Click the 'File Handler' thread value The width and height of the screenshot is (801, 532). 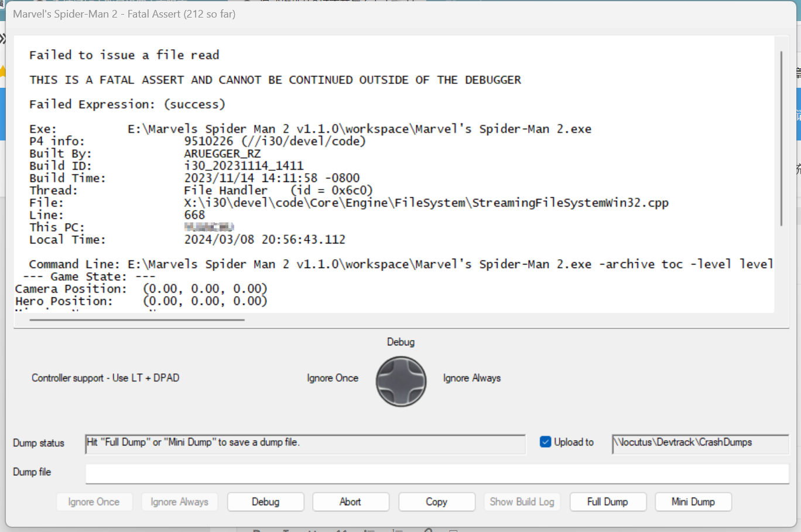point(225,190)
